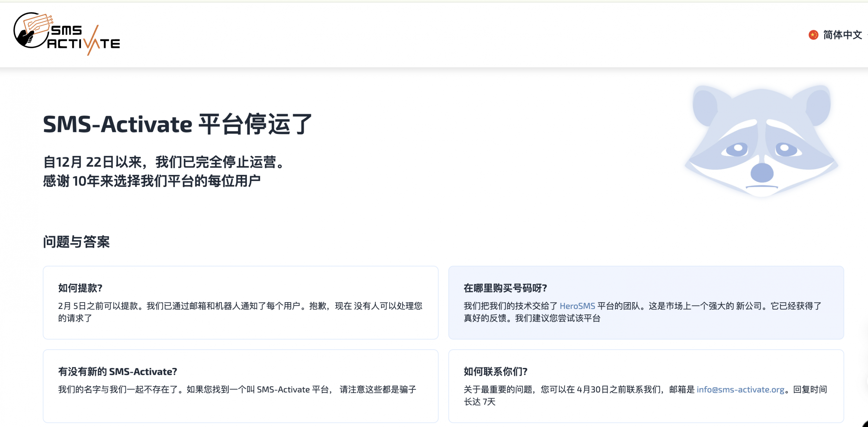Click the text 自12月 22日以来，我们已完全停止运营。
Screen dimensions: 868x427
tap(164, 162)
